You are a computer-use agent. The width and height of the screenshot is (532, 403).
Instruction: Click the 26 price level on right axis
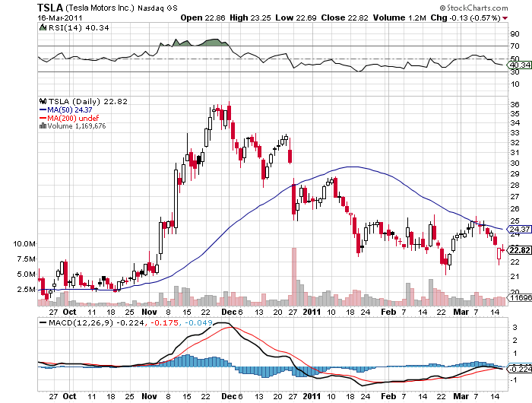pos(515,208)
